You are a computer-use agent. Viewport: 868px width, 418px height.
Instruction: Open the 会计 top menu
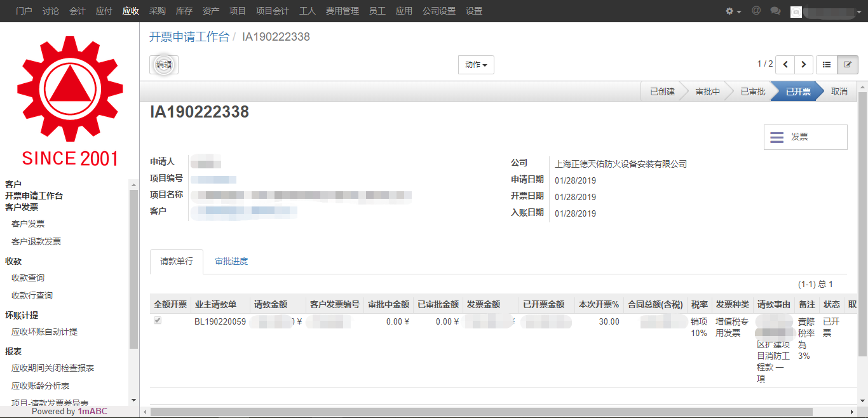(78, 11)
